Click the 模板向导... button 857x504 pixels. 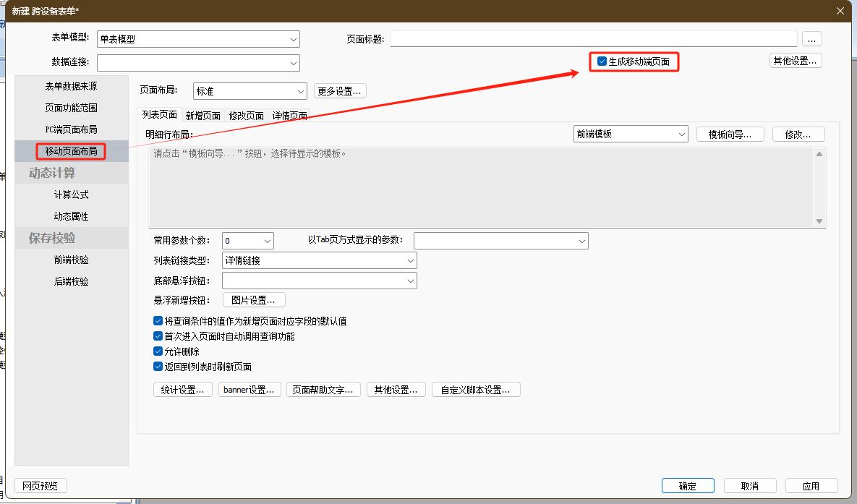pyautogui.click(x=730, y=134)
